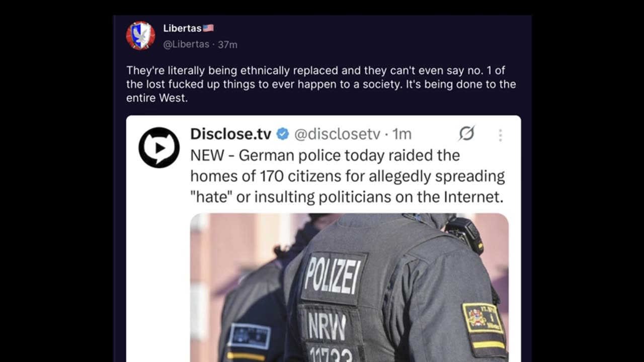Image resolution: width=644 pixels, height=362 pixels.
Task: Open the three-dot more options menu
Action: click(500, 135)
